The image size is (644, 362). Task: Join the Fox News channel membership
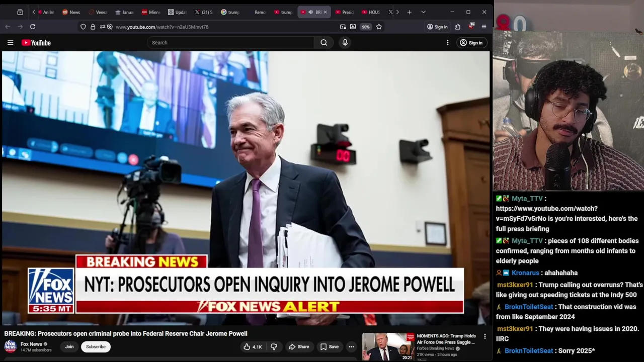[69, 347]
